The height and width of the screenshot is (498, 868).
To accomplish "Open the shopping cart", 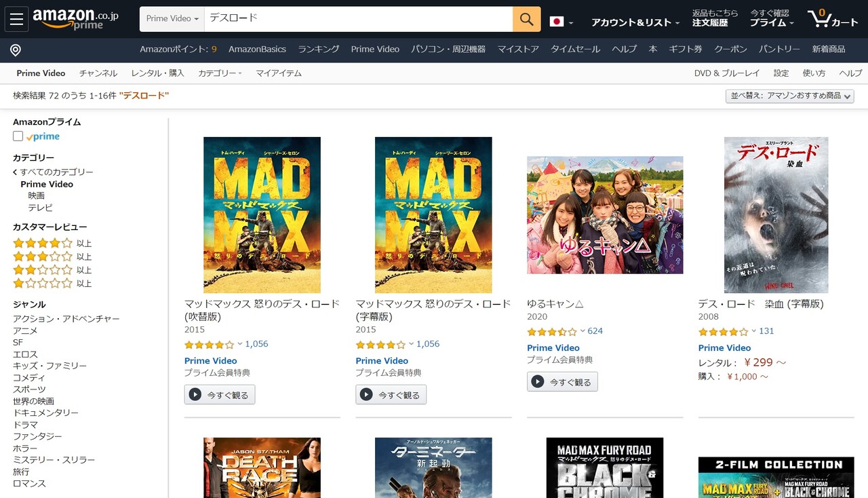I will point(833,19).
